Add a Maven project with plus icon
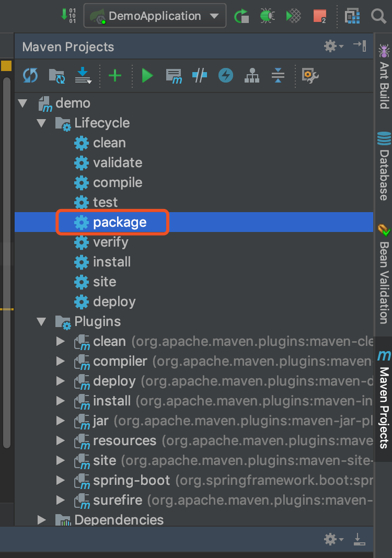Viewport: 392px width, 558px height. tap(114, 76)
